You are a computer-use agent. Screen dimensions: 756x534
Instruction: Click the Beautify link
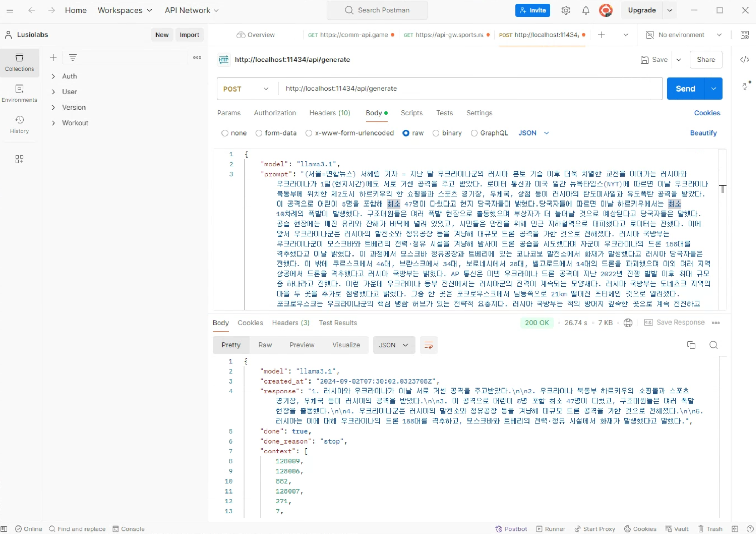[x=703, y=133]
